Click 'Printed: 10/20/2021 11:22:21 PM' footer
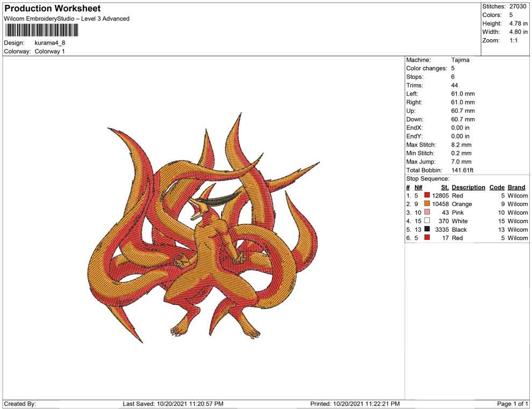The height and width of the screenshot is (409, 532). click(x=355, y=404)
